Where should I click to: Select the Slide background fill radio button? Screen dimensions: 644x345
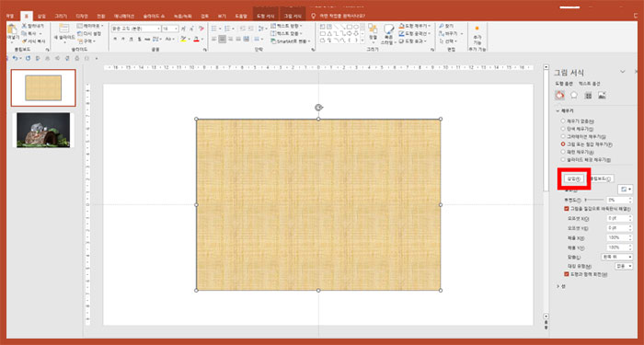tap(563, 159)
